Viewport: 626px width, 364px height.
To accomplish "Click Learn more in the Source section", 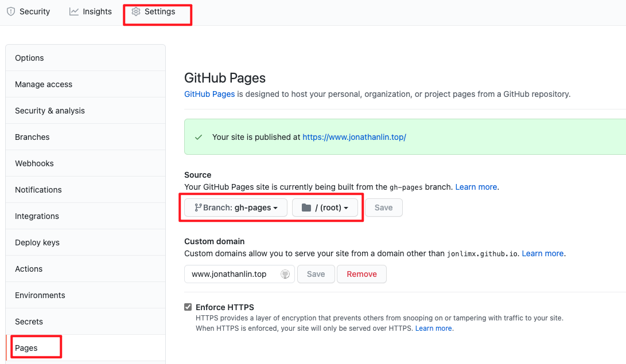I will pyautogui.click(x=476, y=187).
